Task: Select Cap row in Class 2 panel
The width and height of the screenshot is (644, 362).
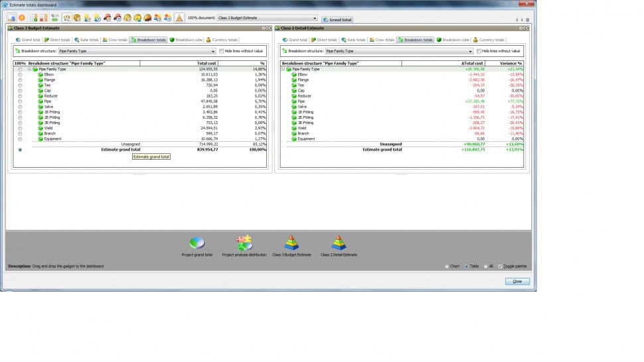Action: tap(402, 91)
